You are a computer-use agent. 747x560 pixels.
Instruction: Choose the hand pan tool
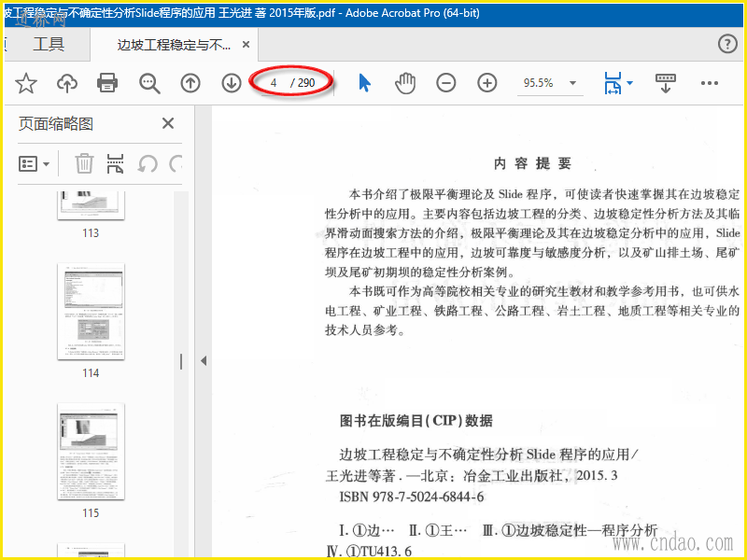point(405,83)
